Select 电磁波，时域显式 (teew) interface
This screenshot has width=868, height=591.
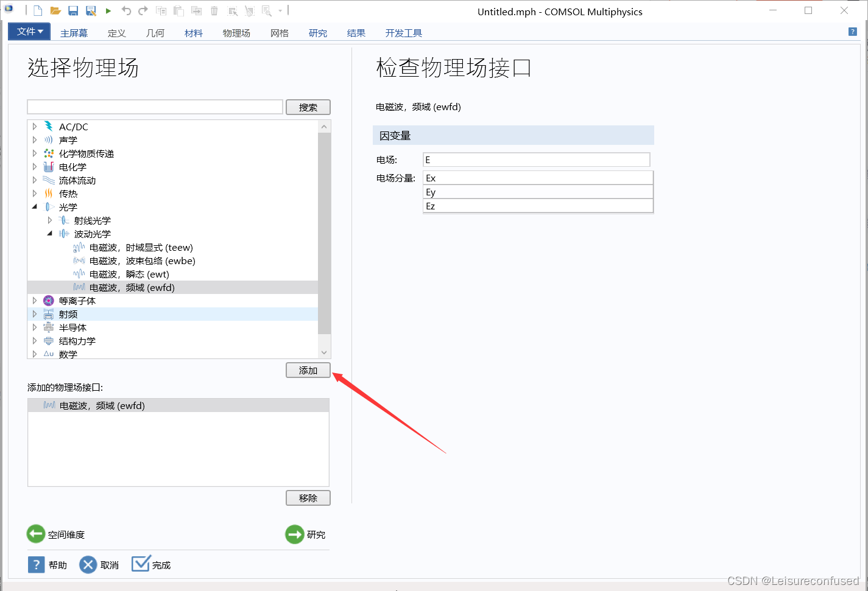(141, 248)
